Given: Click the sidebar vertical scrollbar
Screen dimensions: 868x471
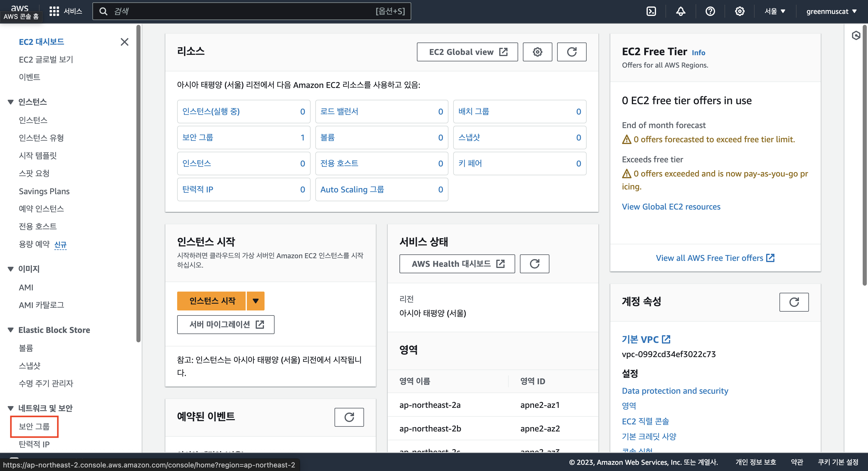Looking at the screenshot, I should click(x=138, y=184).
